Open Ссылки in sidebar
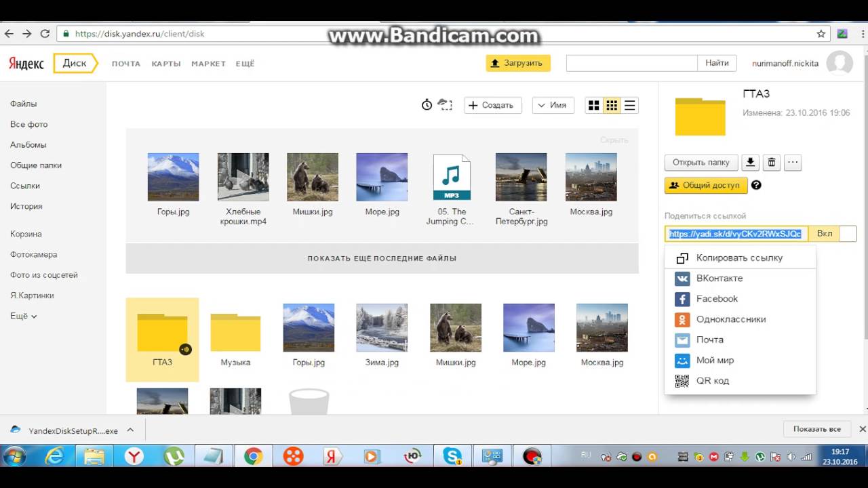 (25, 186)
